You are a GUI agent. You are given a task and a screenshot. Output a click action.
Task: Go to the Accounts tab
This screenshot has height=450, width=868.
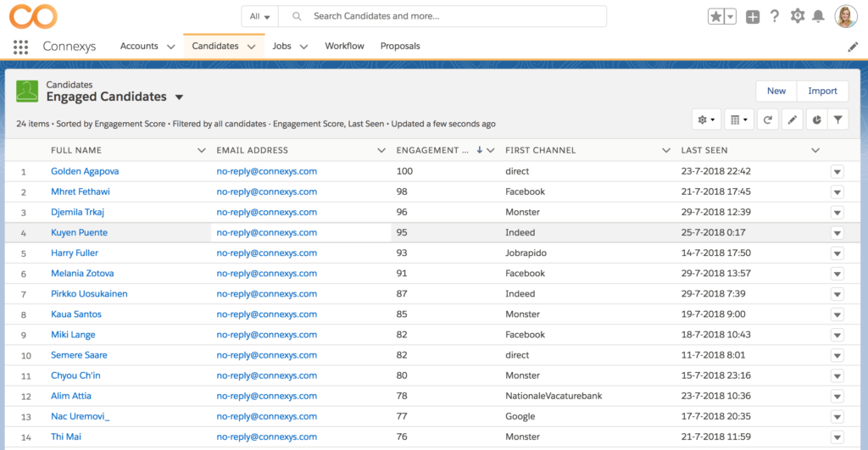coord(139,46)
